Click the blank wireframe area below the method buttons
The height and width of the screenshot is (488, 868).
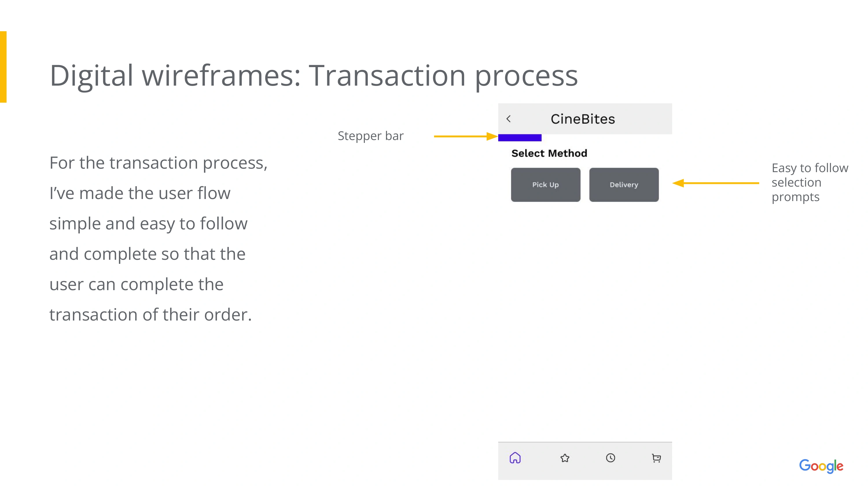[585, 320]
